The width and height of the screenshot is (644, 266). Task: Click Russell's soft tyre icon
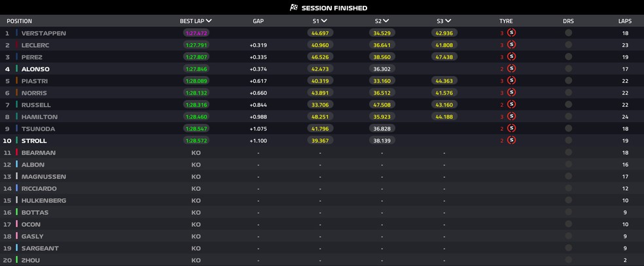click(x=511, y=105)
